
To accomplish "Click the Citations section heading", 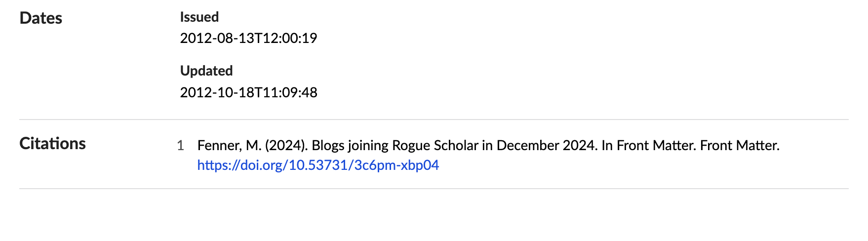I will (52, 144).
